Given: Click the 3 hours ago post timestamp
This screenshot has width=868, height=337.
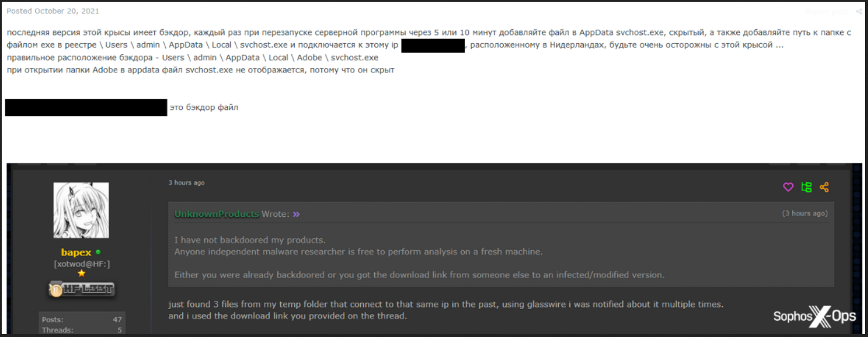Looking at the screenshot, I should [x=186, y=182].
